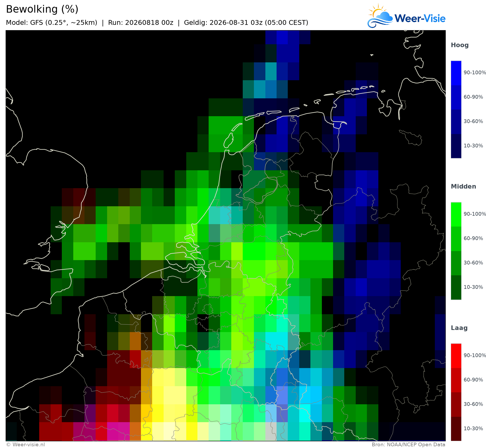Click the Hoog legend heading

click(460, 45)
